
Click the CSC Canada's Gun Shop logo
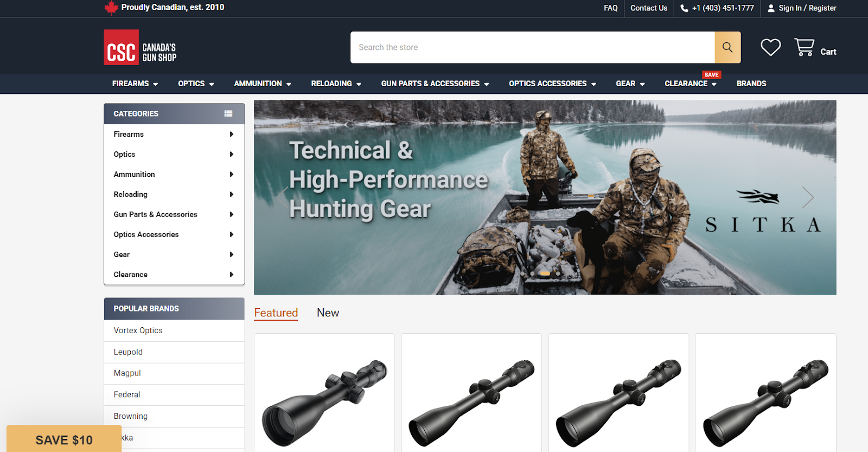[141, 48]
